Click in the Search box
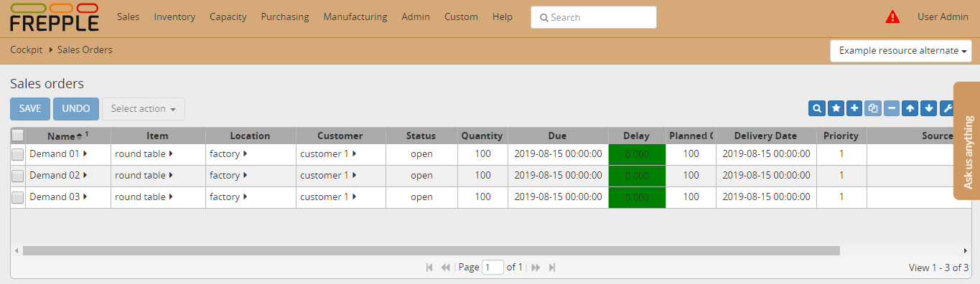 click(x=594, y=17)
